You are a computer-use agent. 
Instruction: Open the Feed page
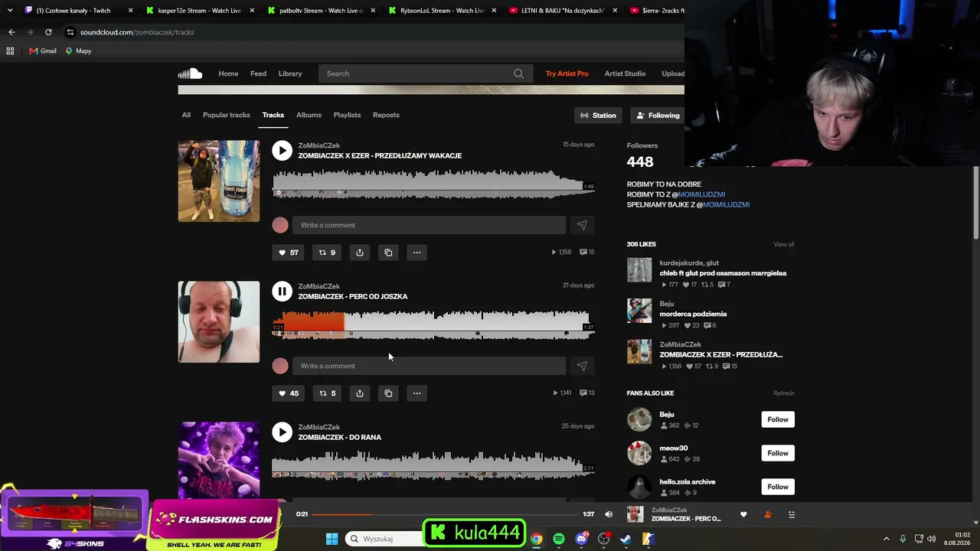tap(259, 73)
